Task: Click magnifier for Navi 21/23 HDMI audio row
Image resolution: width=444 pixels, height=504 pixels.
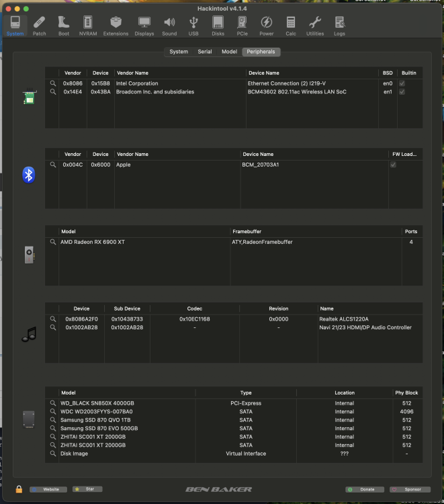Action: coord(53,327)
